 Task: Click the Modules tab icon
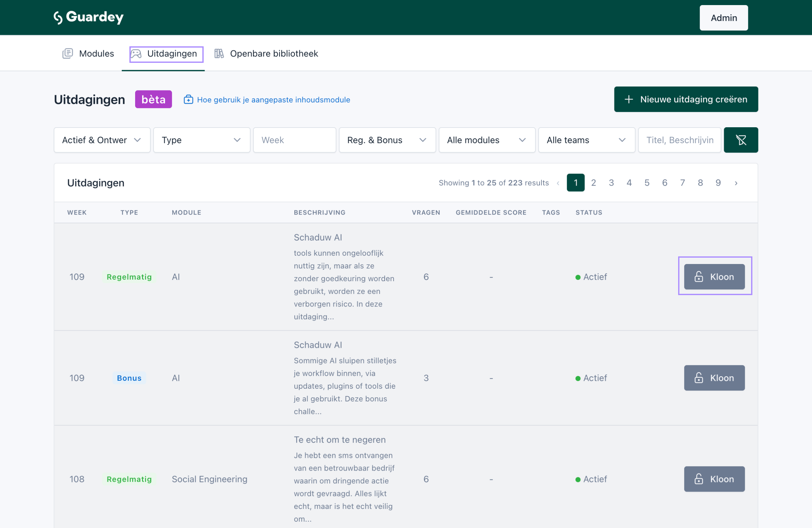tap(68, 54)
